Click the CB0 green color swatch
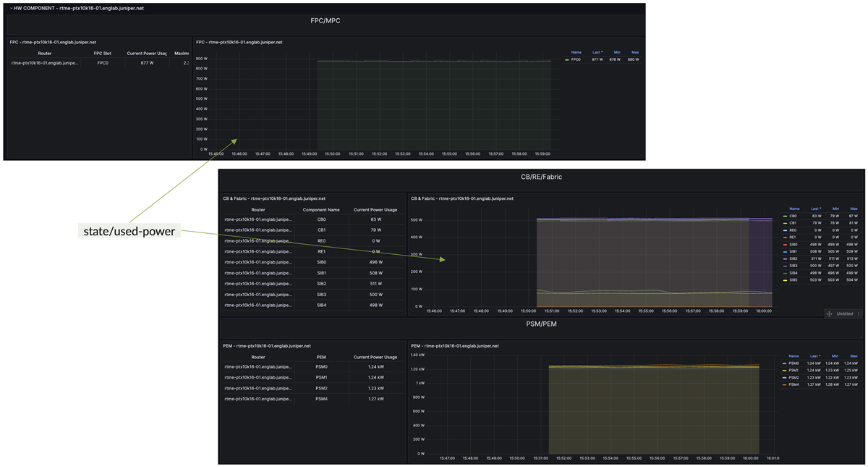 [x=786, y=216]
